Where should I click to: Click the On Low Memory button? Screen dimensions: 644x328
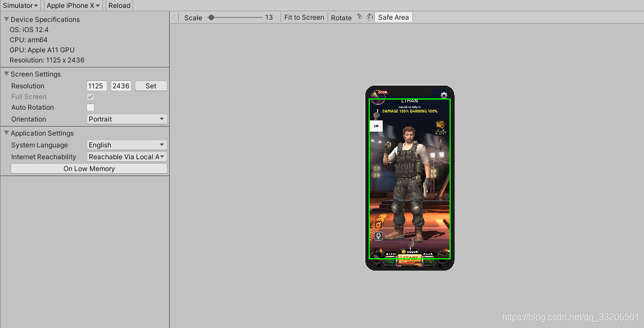89,169
